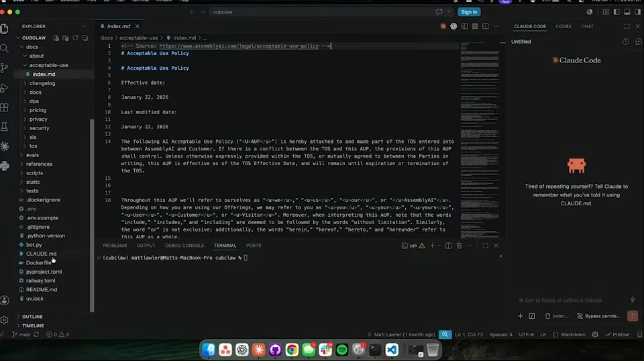The height and width of the screenshot is (361, 644).
Task: Click the Sign In button
Action: [469, 12]
